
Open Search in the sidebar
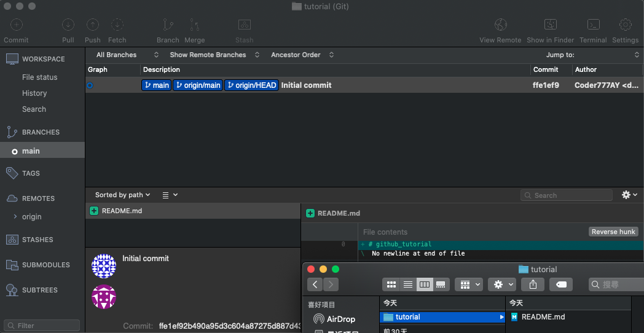coord(34,109)
